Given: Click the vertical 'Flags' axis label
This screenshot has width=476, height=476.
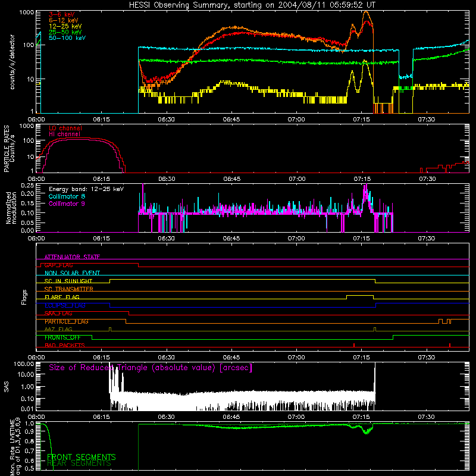Looking at the screenshot, I should (24, 297).
